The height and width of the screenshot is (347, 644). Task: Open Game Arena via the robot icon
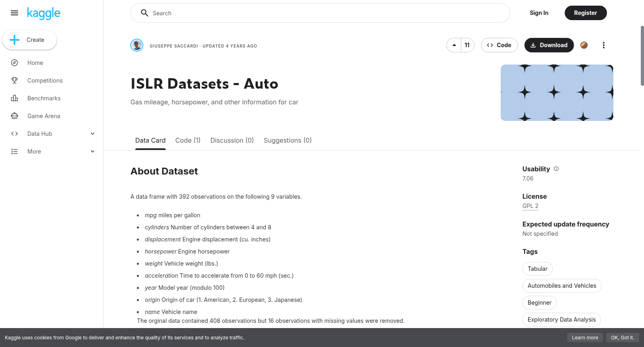14,116
